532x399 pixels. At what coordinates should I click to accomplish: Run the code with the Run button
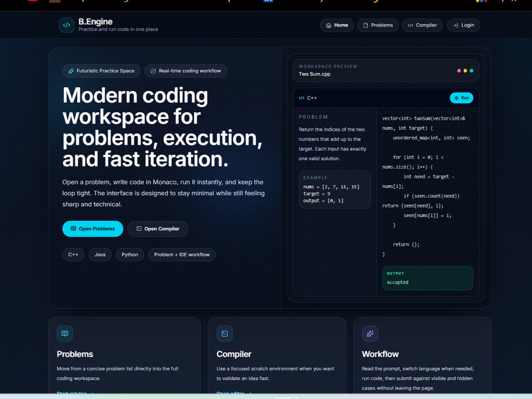[461, 98]
